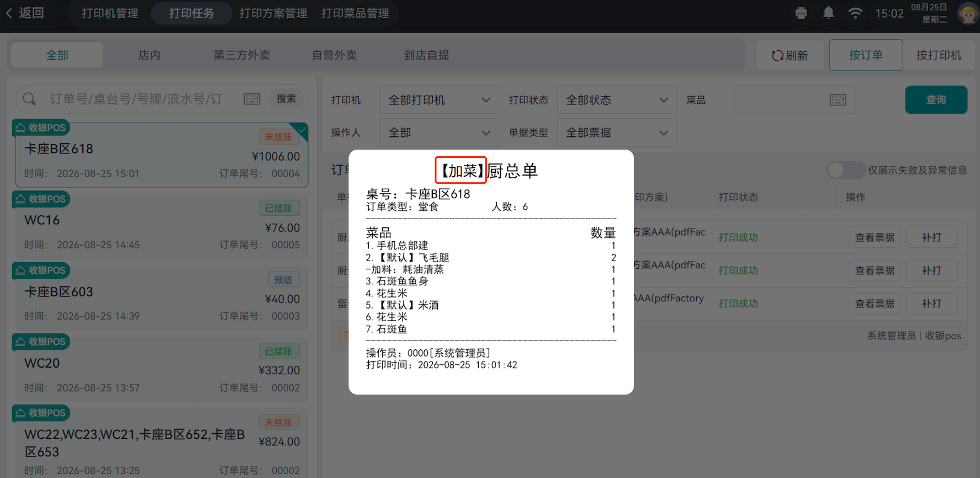Open the notification bell
Viewport: 980px width, 478px height.
pyautogui.click(x=829, y=13)
